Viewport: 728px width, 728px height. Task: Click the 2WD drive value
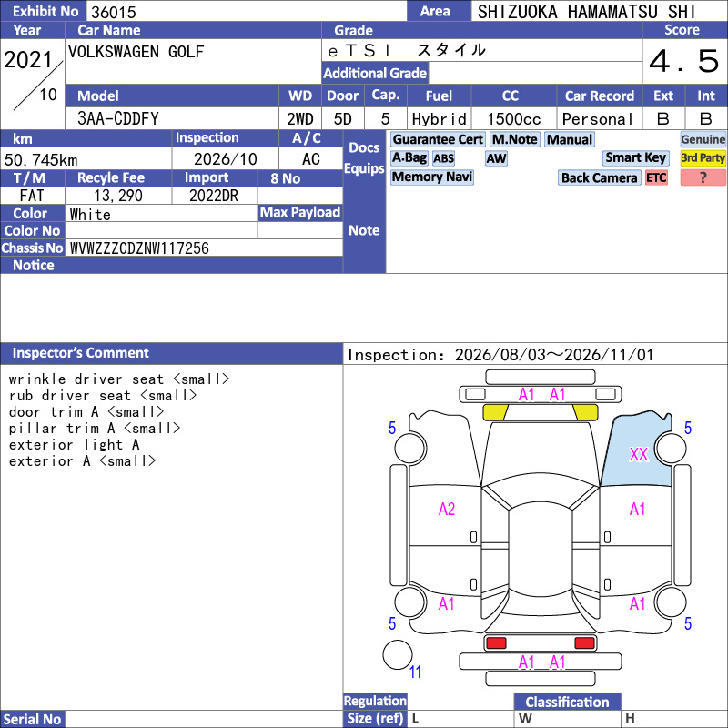[300, 119]
